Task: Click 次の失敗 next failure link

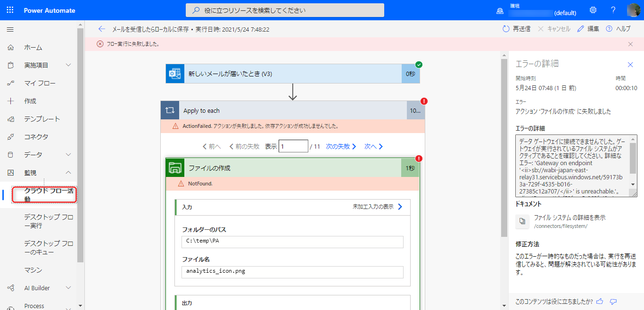Action: [x=341, y=146]
